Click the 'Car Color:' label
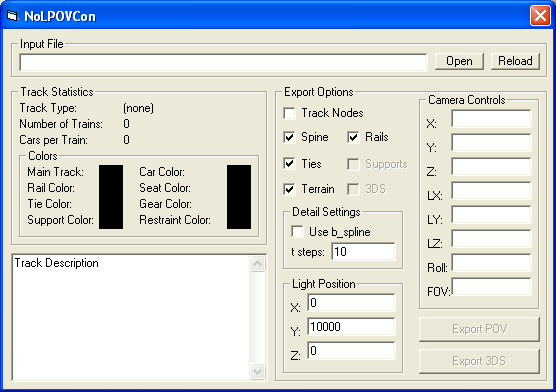Screen dimensions: 556x392 click(162, 172)
